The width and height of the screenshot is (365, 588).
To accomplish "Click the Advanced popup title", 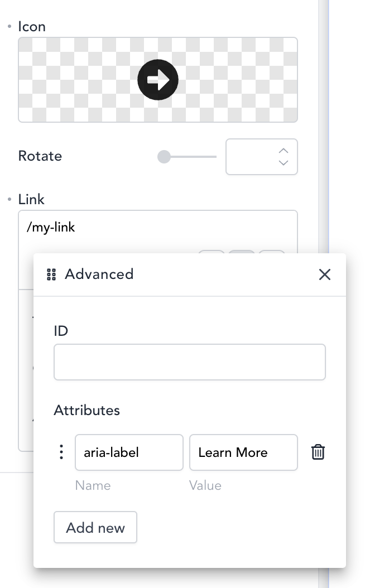I will point(99,274).
